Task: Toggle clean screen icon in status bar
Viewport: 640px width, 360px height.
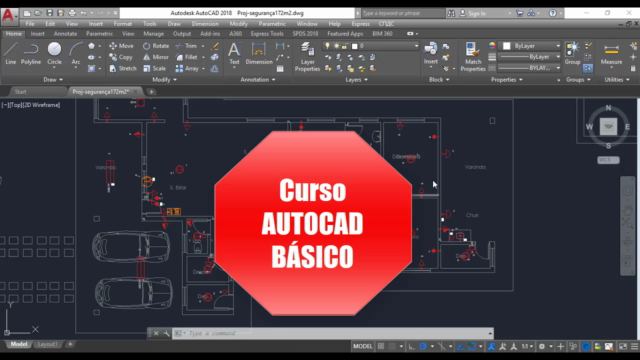Action: point(623,347)
